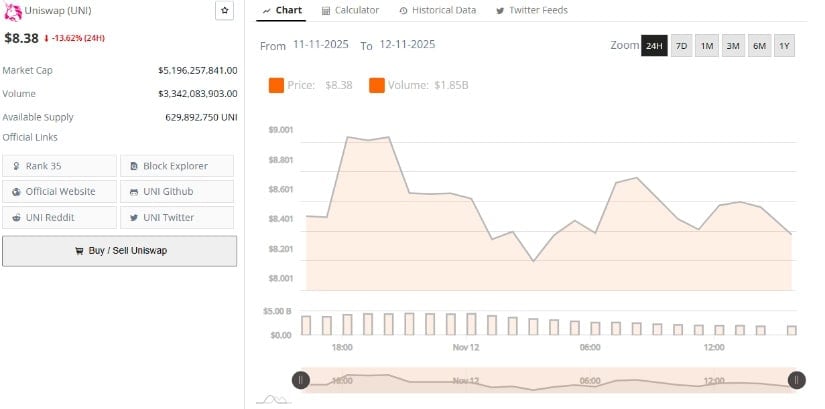The image size is (825, 409).
Task: Click the 12:00 x-axis label under chart
Action: (x=714, y=347)
